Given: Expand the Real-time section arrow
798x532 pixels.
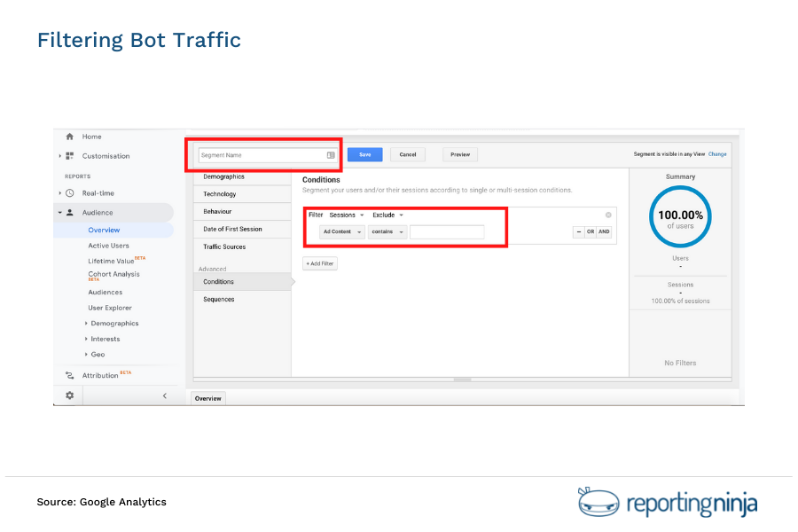Looking at the screenshot, I should [60, 193].
